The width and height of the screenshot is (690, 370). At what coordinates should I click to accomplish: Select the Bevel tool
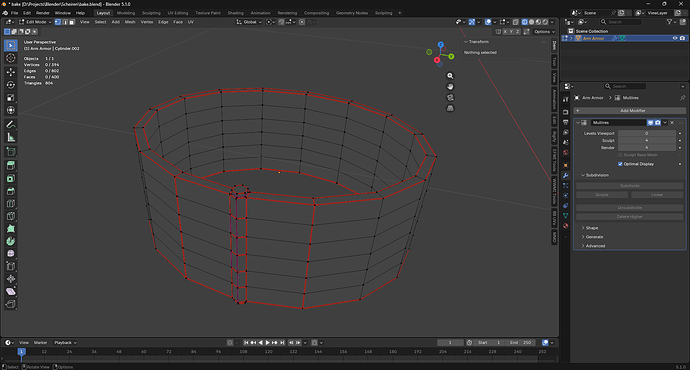tap(11, 191)
